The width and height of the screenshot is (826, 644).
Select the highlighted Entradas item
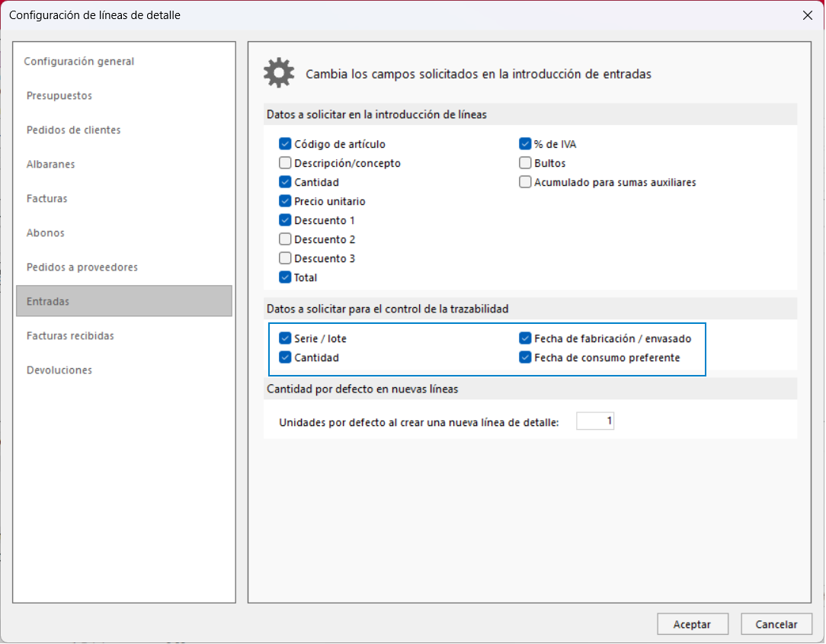coord(123,302)
